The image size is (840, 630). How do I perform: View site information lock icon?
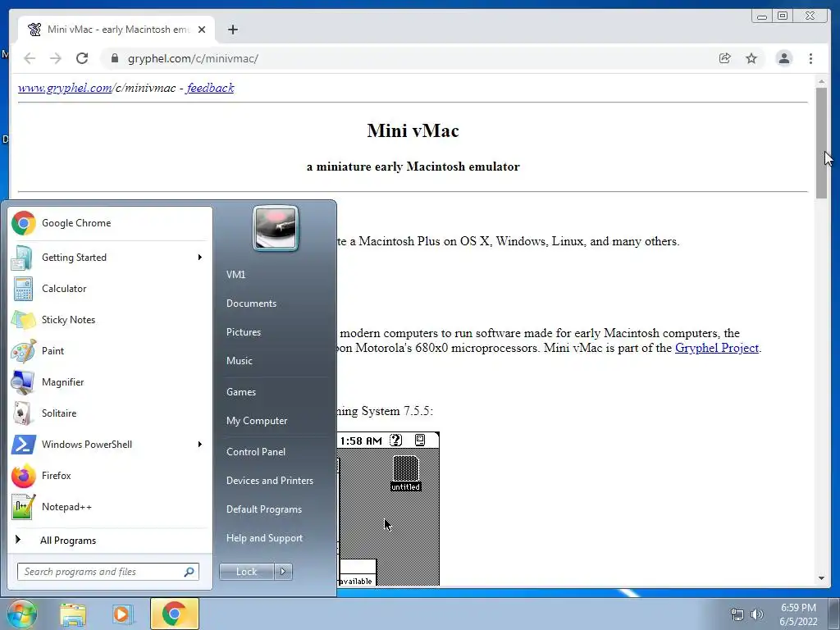click(x=115, y=58)
